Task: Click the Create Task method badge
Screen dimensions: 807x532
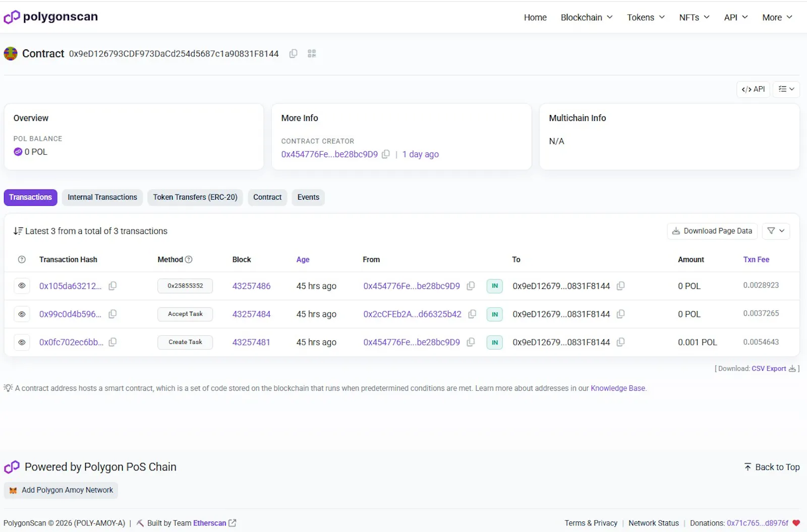Action: 185,342
